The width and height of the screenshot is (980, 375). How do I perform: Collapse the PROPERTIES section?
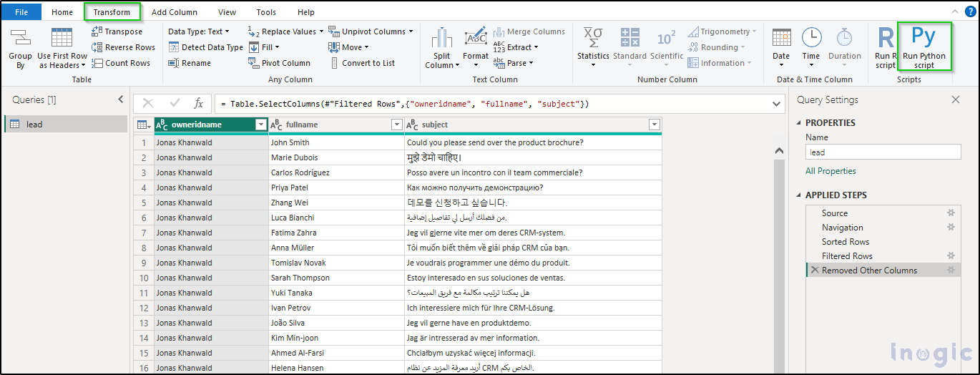click(800, 123)
